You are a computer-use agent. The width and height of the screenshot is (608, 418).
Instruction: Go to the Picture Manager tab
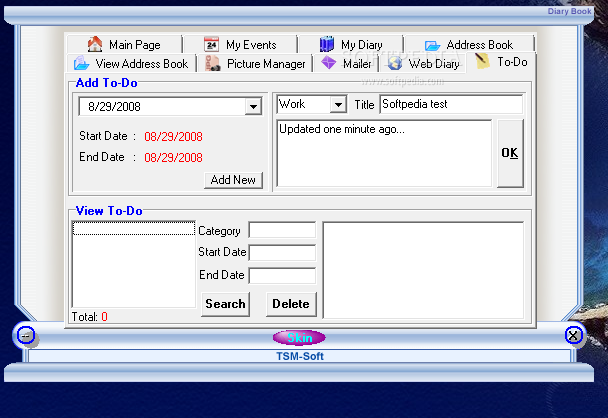[255, 63]
